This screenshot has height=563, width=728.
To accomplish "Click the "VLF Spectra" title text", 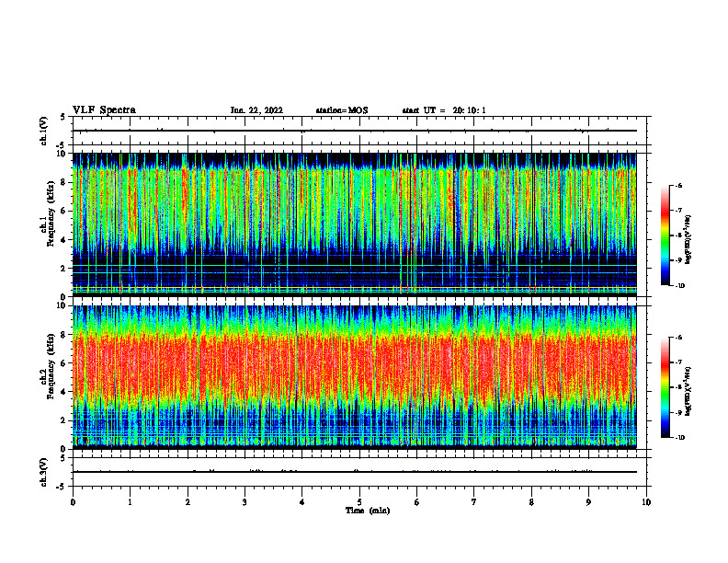I will [104, 110].
